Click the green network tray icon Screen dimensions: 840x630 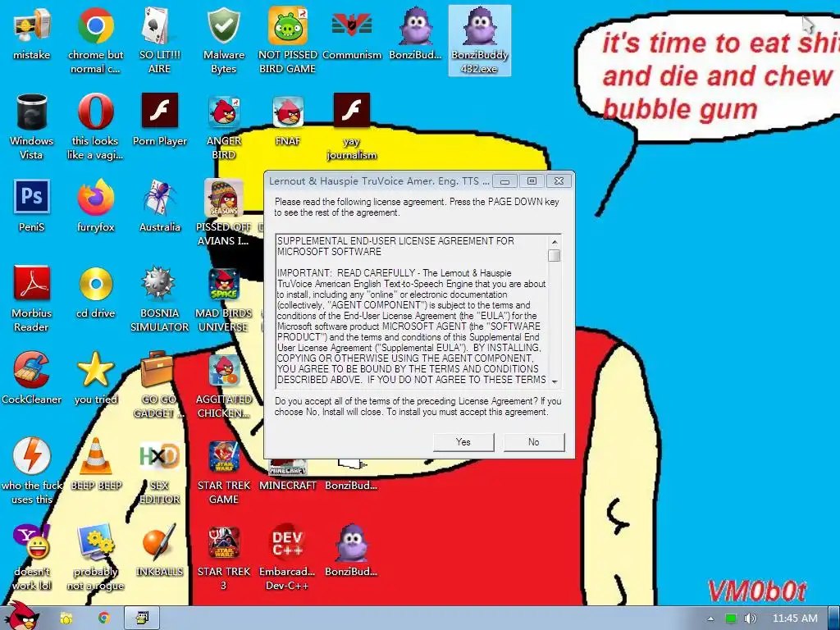coord(731,619)
